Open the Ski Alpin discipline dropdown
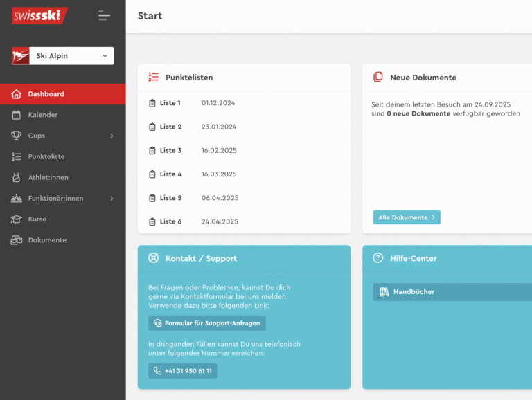Screen dimensions: 532x400 pyautogui.click(x=63, y=56)
